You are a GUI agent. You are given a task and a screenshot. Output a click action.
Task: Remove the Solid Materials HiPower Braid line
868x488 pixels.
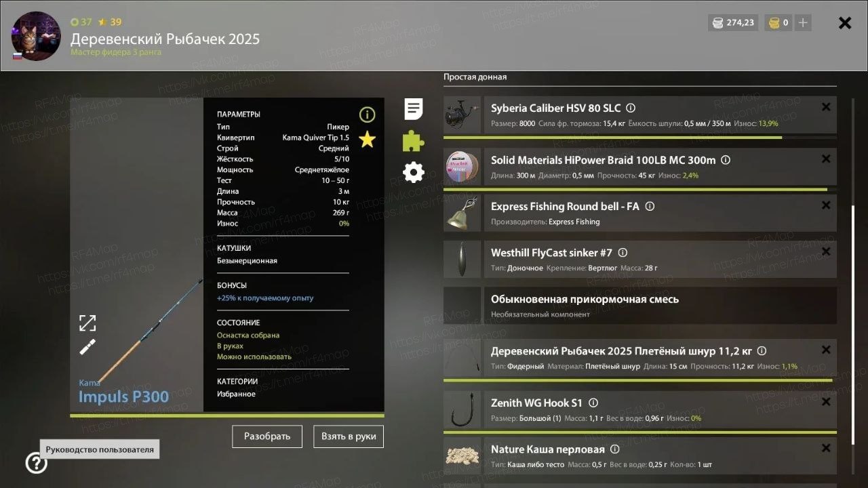click(826, 159)
